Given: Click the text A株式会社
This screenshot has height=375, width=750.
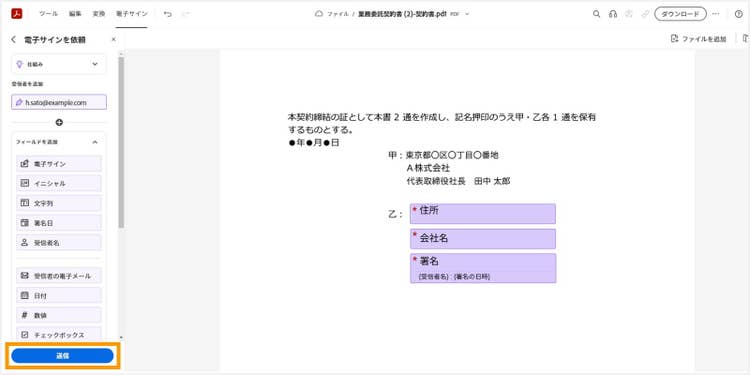Looking at the screenshot, I should tap(428, 168).
